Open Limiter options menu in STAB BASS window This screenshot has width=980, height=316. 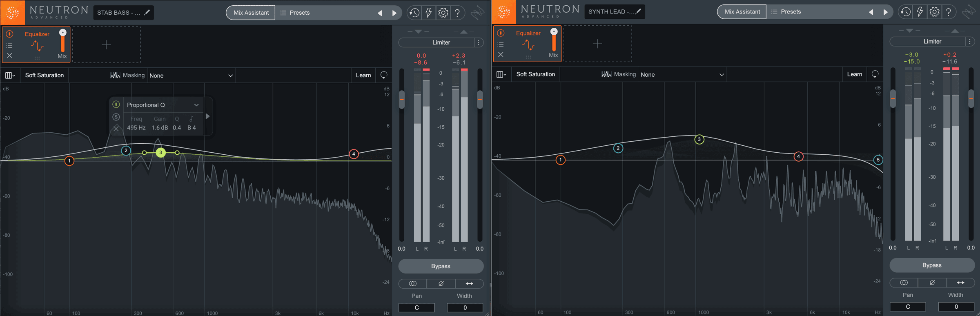(479, 42)
